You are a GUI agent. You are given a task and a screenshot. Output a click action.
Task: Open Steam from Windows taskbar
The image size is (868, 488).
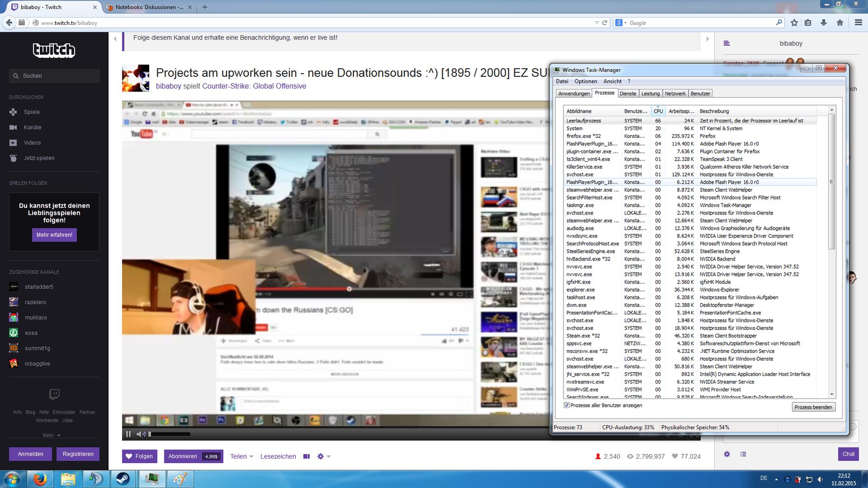point(123,479)
